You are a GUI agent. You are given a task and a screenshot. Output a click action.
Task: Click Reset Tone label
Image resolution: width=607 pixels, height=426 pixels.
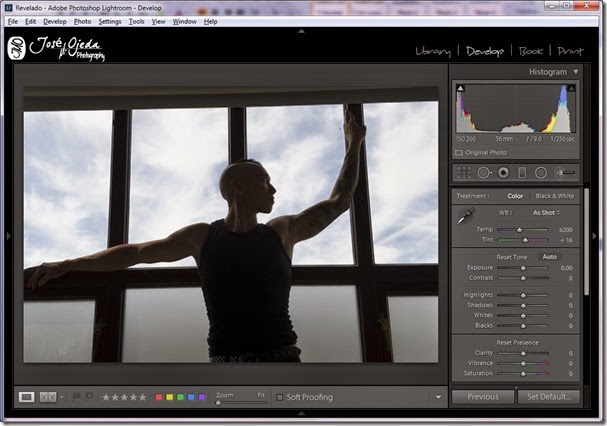pyautogui.click(x=512, y=257)
